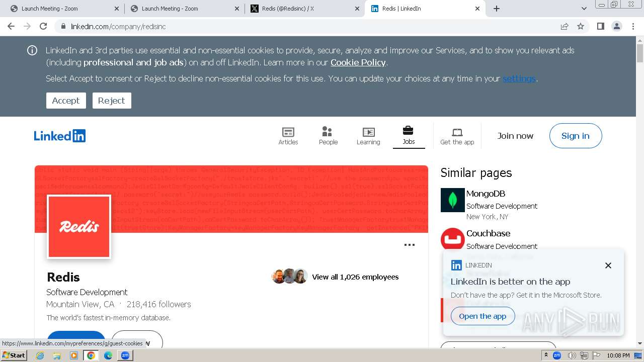Open the Learning section icon
The image size is (644, 362).
click(x=368, y=136)
